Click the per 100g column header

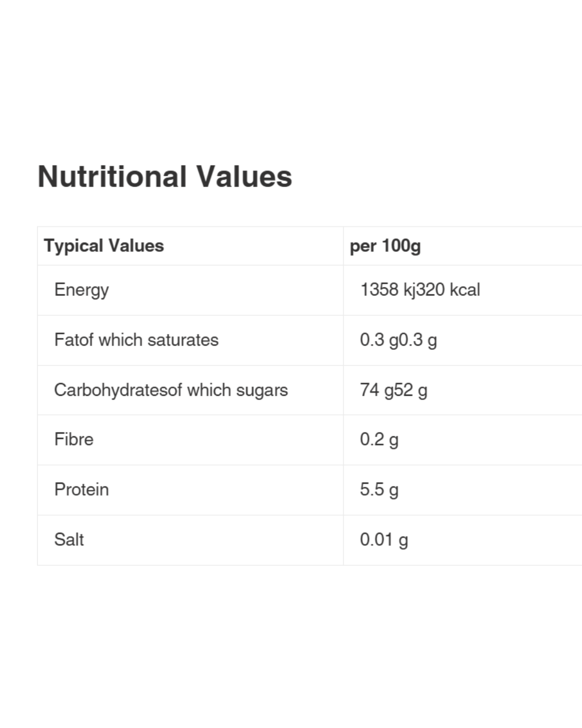click(385, 246)
